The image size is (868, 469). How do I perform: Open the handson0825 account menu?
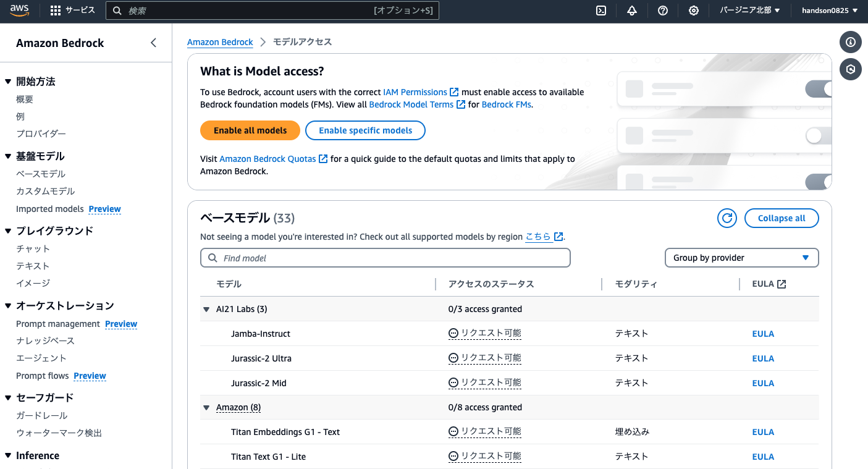(830, 11)
